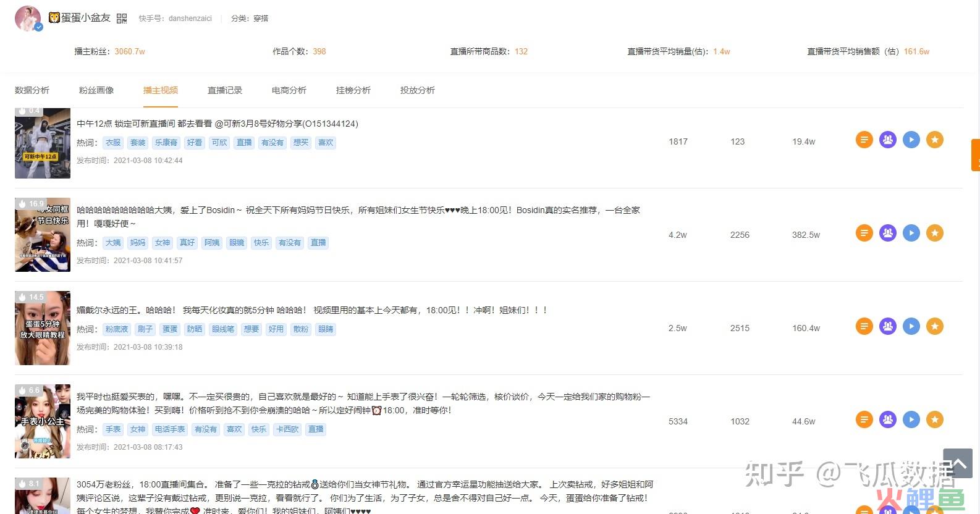Go to 投放分析 tab
Viewport: 980px width, 514px height.
(x=418, y=90)
